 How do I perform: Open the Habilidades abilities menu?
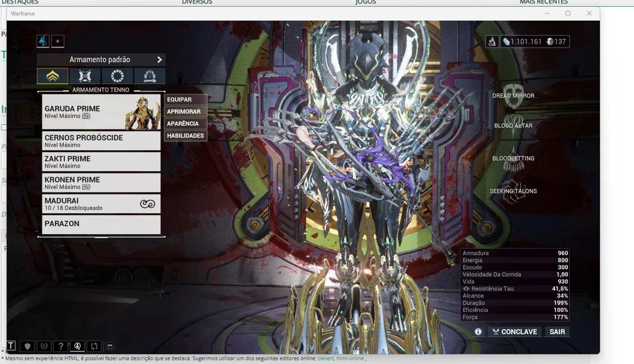(185, 136)
